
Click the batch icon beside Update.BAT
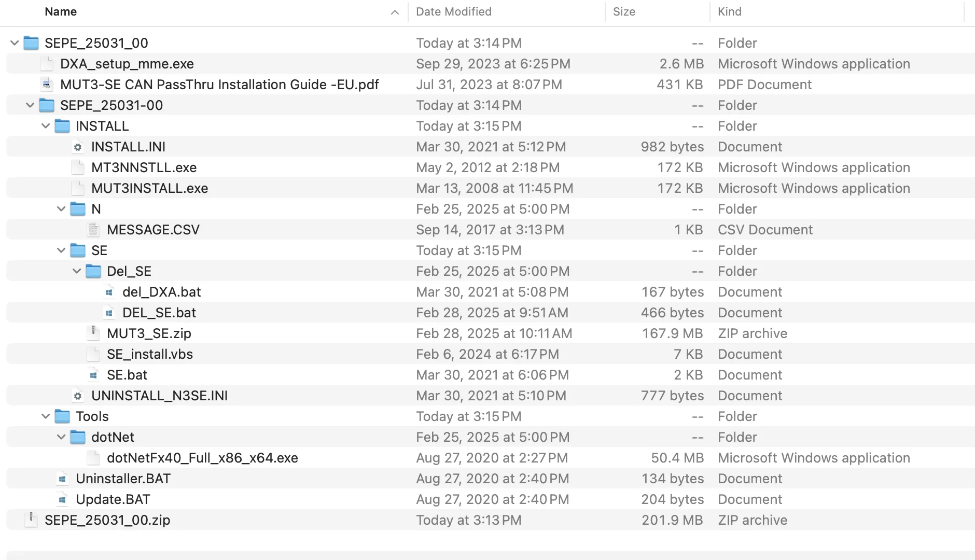(x=62, y=499)
